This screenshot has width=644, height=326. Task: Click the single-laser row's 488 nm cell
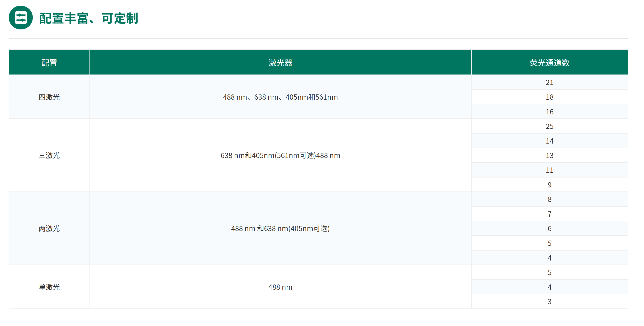(x=280, y=287)
